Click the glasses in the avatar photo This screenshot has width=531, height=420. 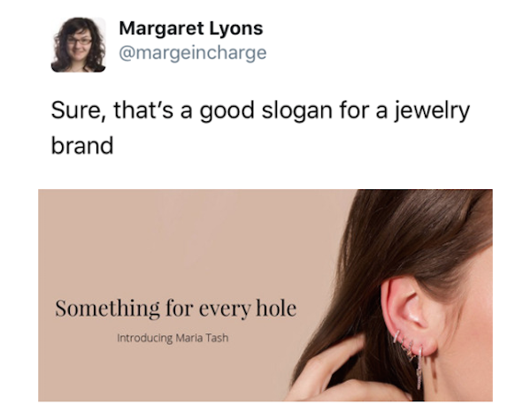80,42
